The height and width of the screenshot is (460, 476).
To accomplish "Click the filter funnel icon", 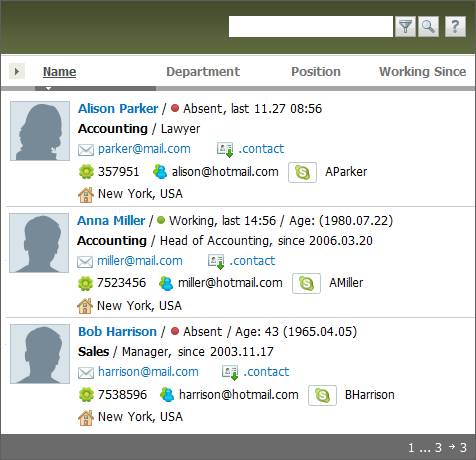I will pos(405,27).
